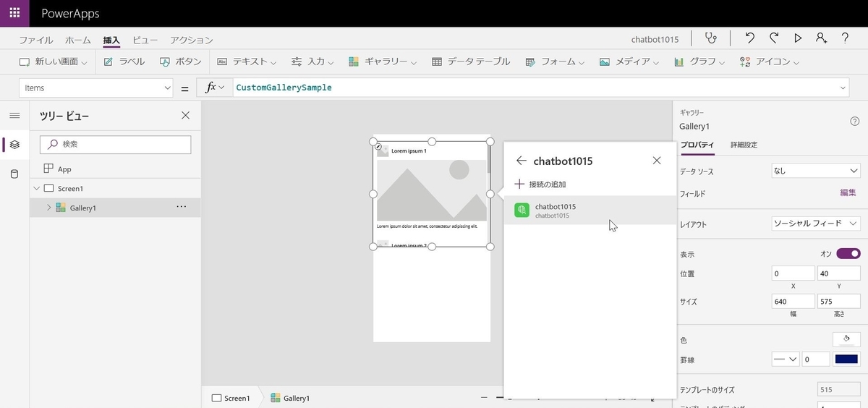Select the chatbot1015 connection icon
868x408 pixels.
[x=522, y=210]
